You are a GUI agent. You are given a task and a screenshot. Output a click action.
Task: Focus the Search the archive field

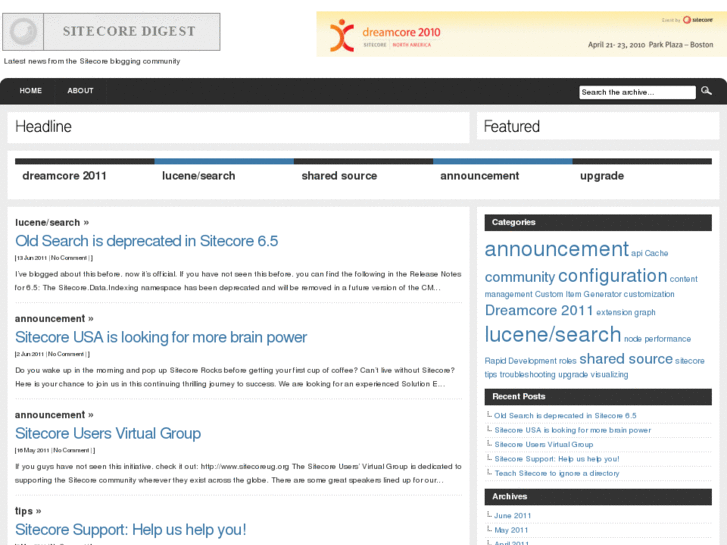[x=637, y=92]
